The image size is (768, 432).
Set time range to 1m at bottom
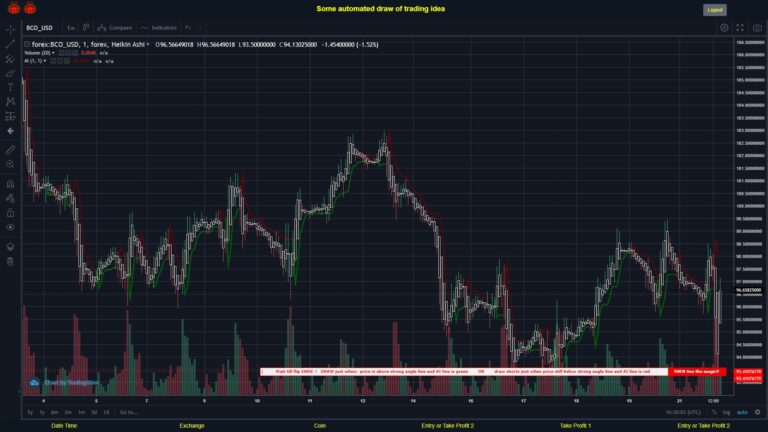[x=82, y=412]
